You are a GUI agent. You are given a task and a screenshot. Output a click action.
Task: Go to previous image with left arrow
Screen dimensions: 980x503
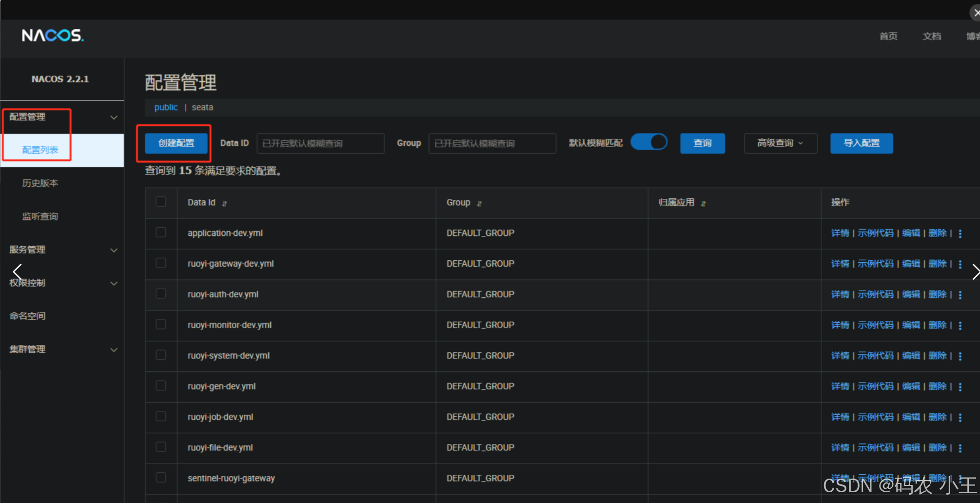coord(18,272)
